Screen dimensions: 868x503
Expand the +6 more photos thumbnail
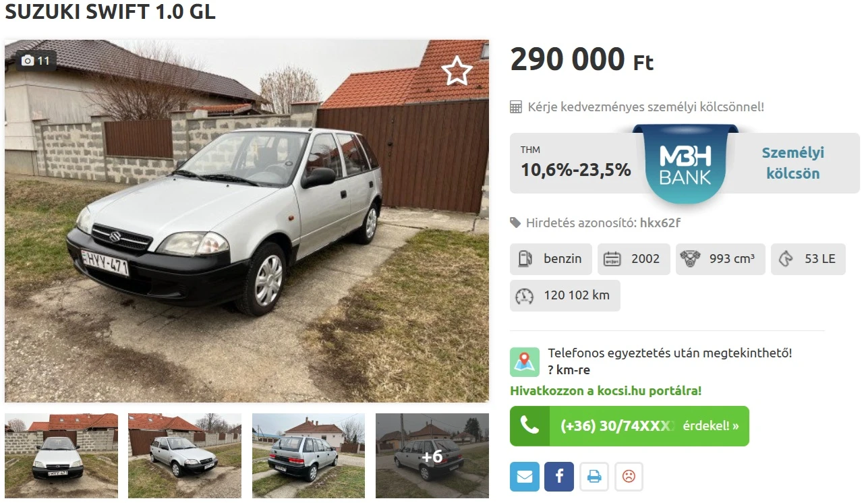[432, 456]
